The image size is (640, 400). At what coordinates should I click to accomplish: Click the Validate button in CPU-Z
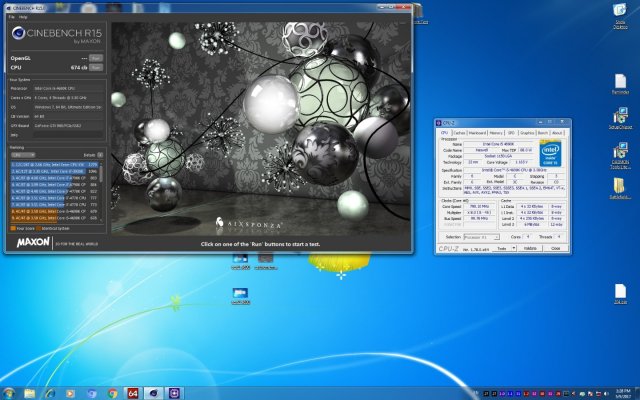point(530,248)
